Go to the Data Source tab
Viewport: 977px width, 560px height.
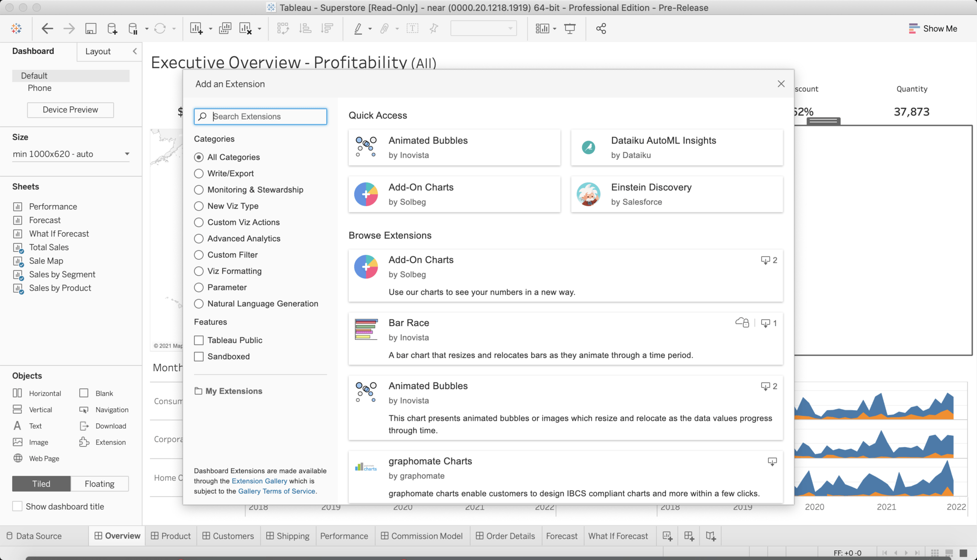(x=34, y=536)
